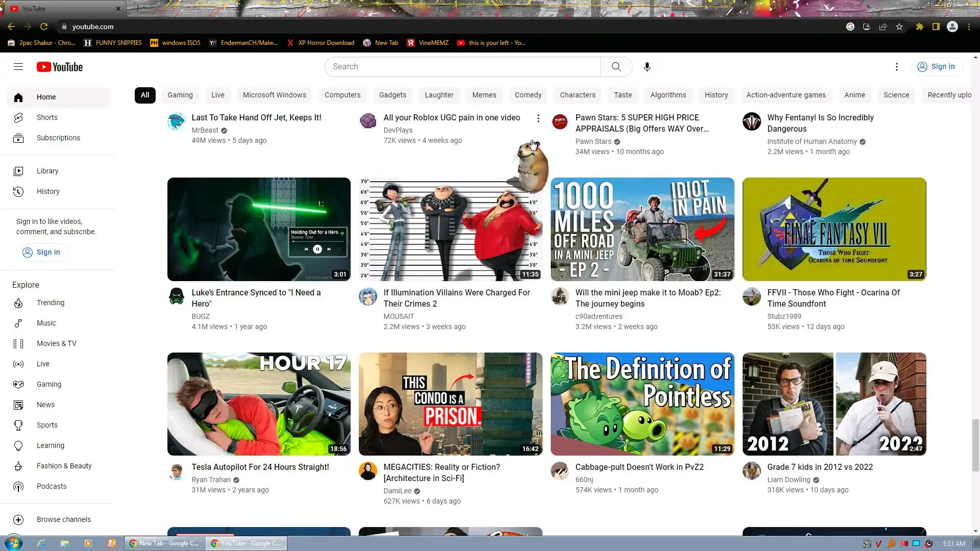980x551 pixels.
Task: Open the hamburger guide menu
Action: (18, 67)
